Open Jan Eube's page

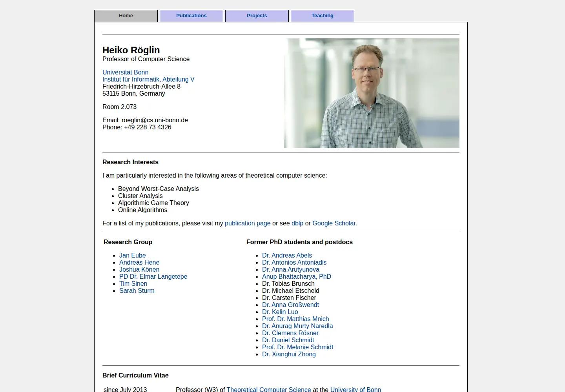(x=132, y=255)
